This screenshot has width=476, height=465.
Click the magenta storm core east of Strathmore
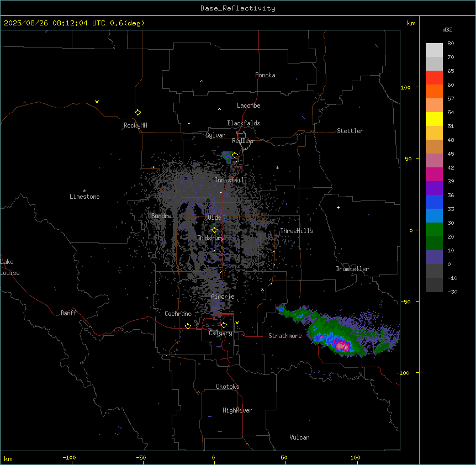(x=342, y=345)
